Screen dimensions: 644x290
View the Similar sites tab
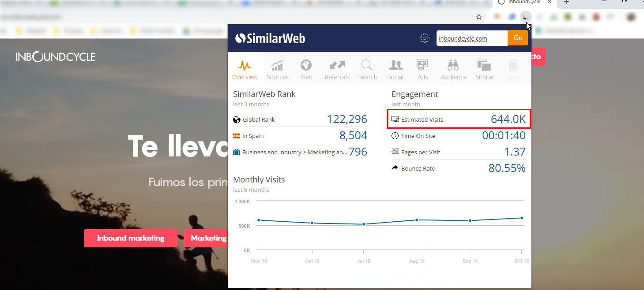[484, 70]
